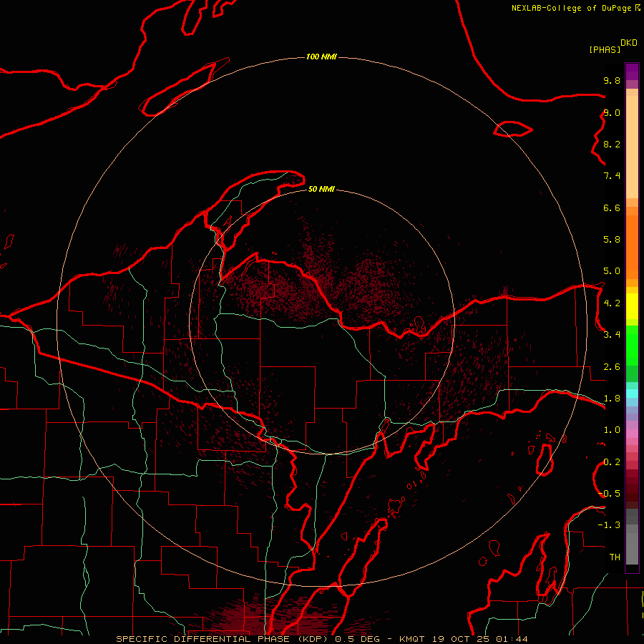This screenshot has width=644, height=644.
Task: Click the pink band beside 1.0
Action: pyautogui.click(x=632, y=434)
